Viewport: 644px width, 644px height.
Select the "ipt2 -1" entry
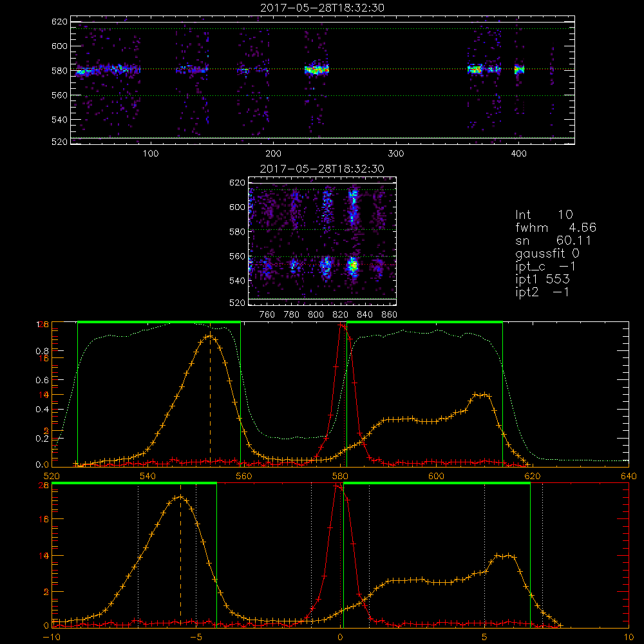click(542, 292)
